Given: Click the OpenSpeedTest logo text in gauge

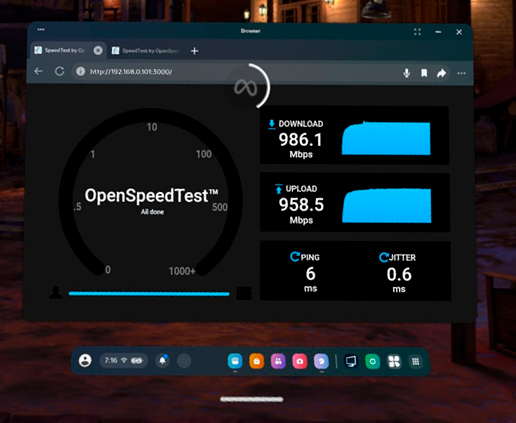Looking at the screenshot, I should 152,195.
